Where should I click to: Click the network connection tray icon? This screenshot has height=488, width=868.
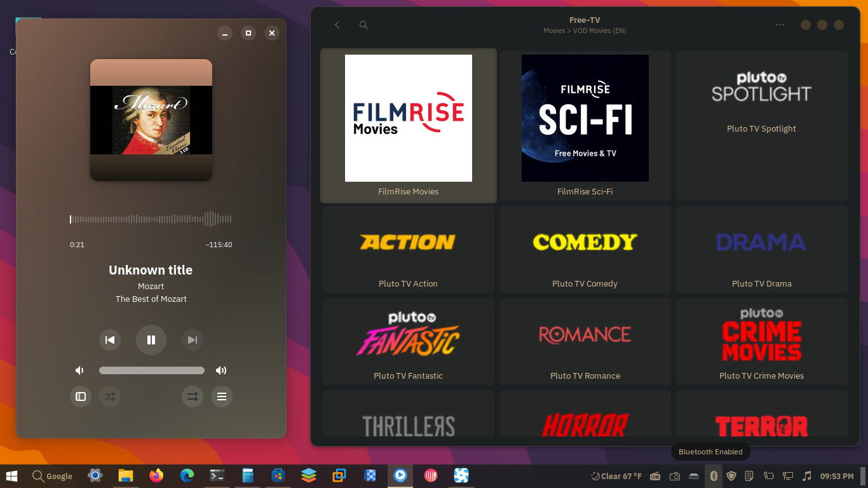(x=788, y=476)
